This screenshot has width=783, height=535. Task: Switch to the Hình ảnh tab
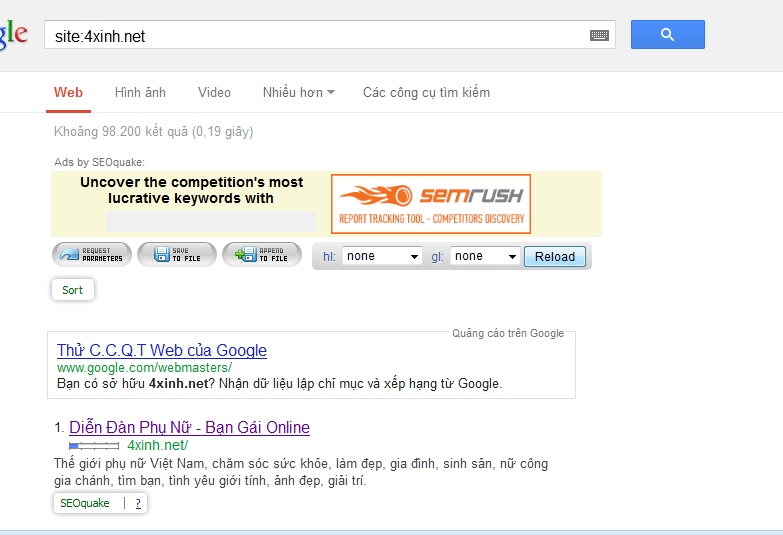pos(140,92)
